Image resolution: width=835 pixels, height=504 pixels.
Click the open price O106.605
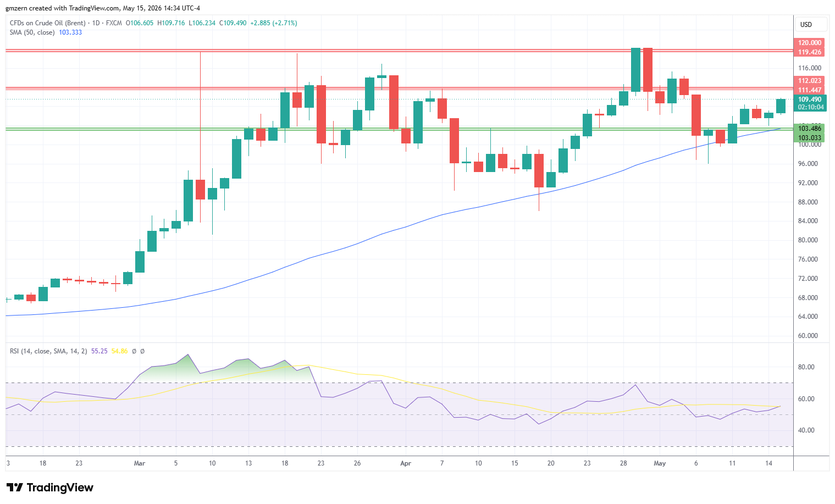[x=140, y=23]
